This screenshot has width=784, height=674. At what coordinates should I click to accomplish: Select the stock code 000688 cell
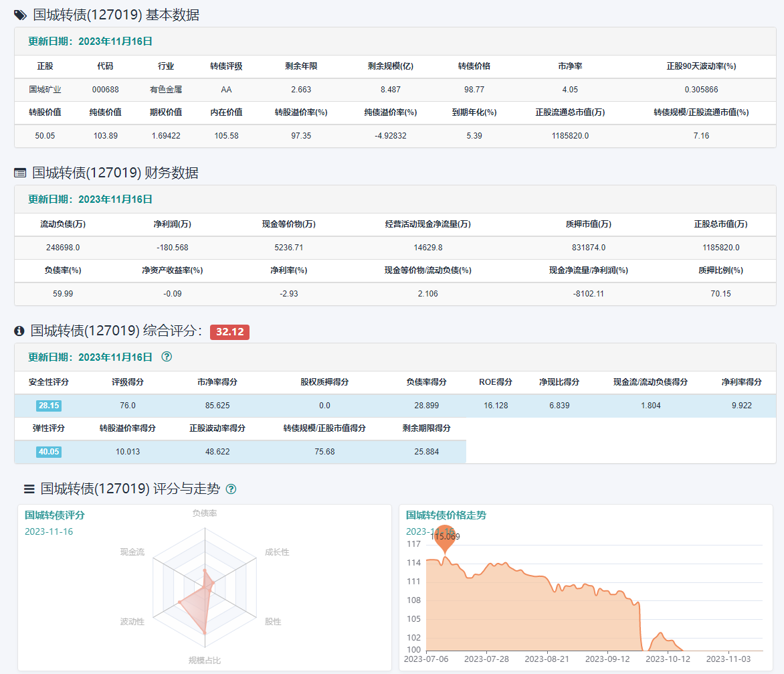tap(106, 90)
